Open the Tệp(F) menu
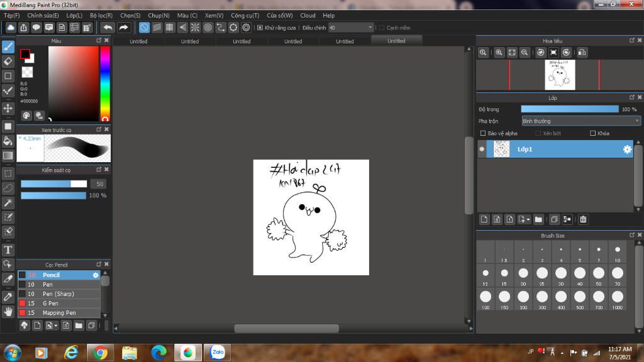The height and width of the screenshot is (362, 644). (x=11, y=15)
